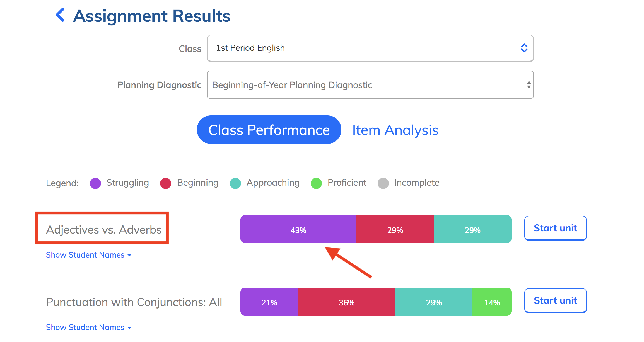
Task: Click the teal Approaching legend dot
Action: (x=235, y=183)
